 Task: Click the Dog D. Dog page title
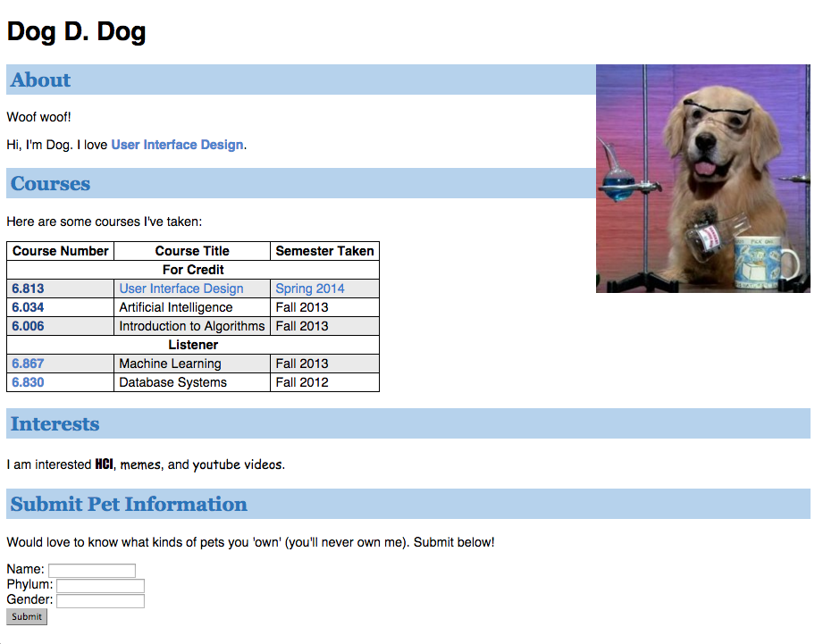[x=76, y=31]
